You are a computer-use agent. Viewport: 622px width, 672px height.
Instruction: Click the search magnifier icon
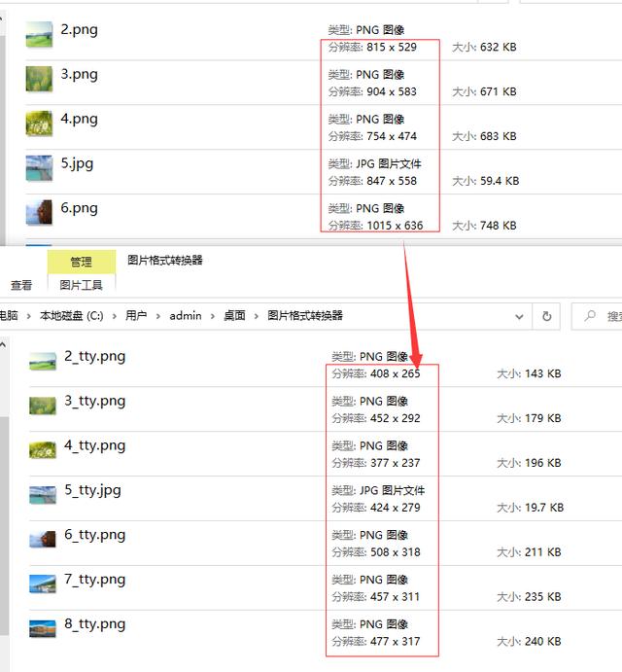[590, 316]
